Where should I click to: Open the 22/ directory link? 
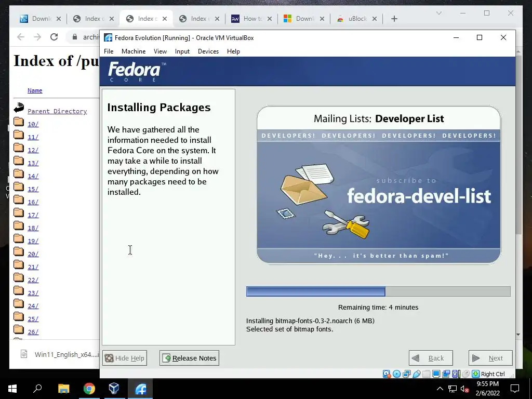click(33, 280)
